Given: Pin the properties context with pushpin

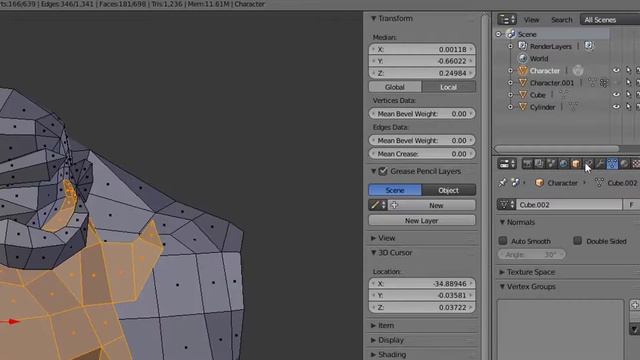Looking at the screenshot, I should click(502, 183).
